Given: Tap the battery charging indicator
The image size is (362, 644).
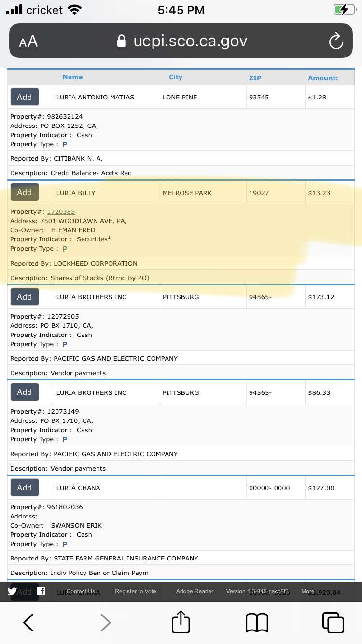Looking at the screenshot, I should point(344,10).
